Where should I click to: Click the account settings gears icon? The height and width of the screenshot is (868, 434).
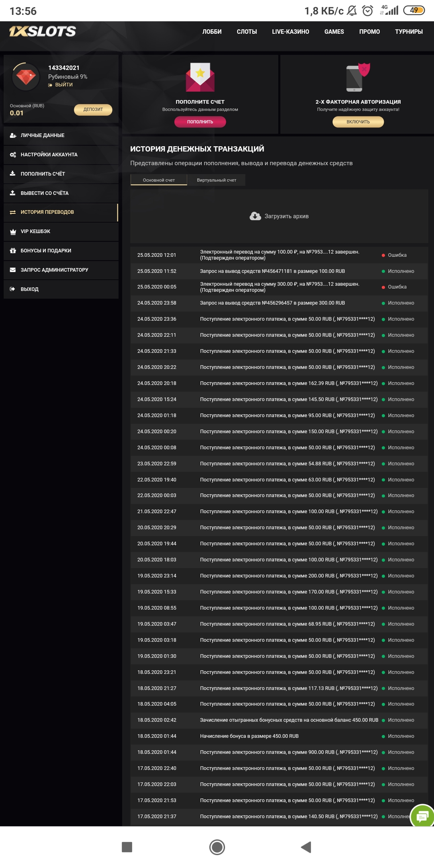point(13,155)
